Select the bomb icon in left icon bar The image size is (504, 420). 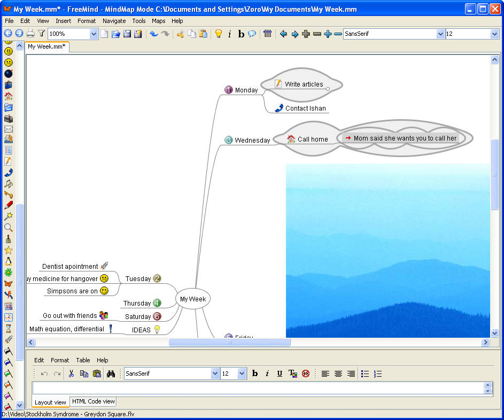pyautogui.click(x=9, y=73)
